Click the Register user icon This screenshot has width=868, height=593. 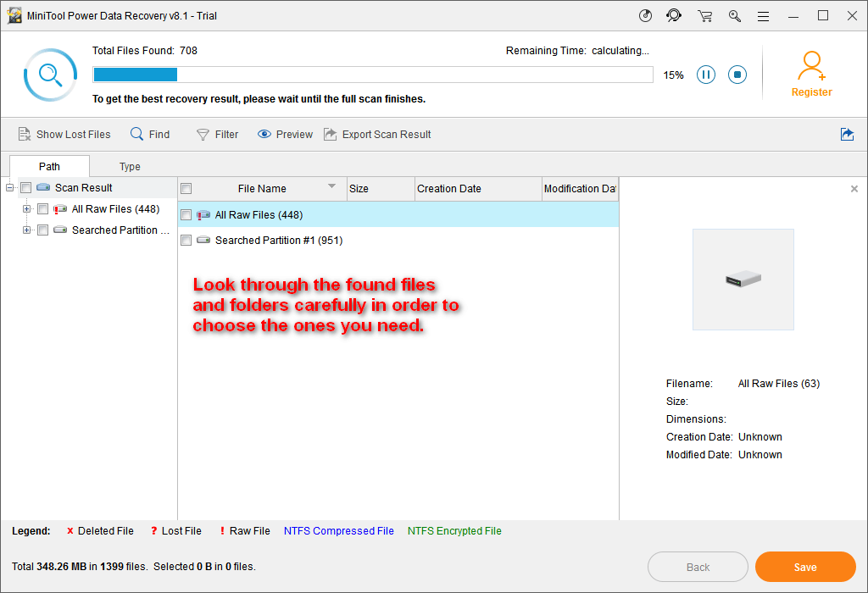(811, 66)
